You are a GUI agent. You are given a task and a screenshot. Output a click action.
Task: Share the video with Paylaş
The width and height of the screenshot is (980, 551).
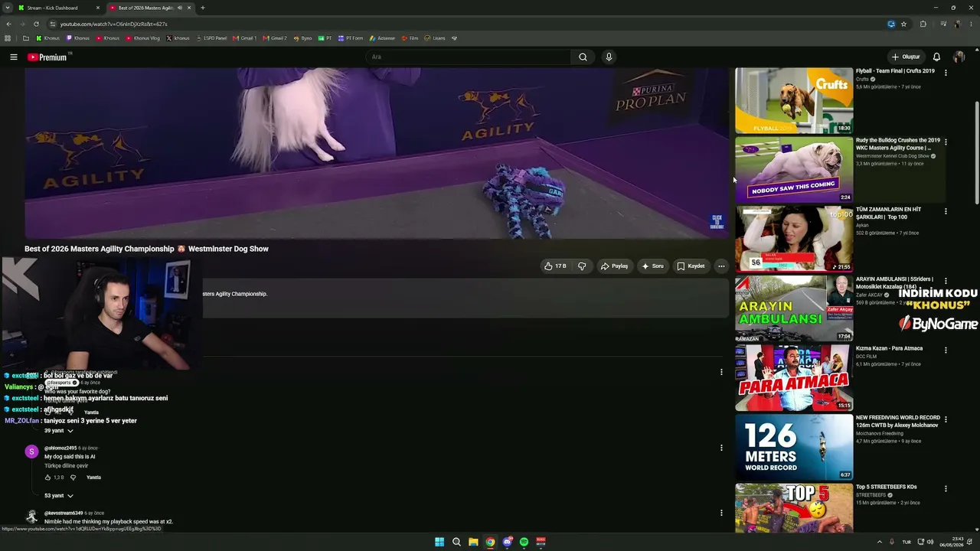(614, 266)
